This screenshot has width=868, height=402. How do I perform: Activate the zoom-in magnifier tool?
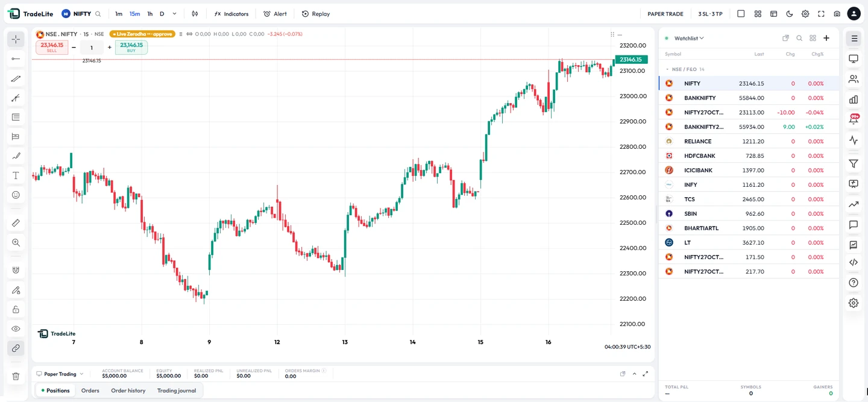16,242
